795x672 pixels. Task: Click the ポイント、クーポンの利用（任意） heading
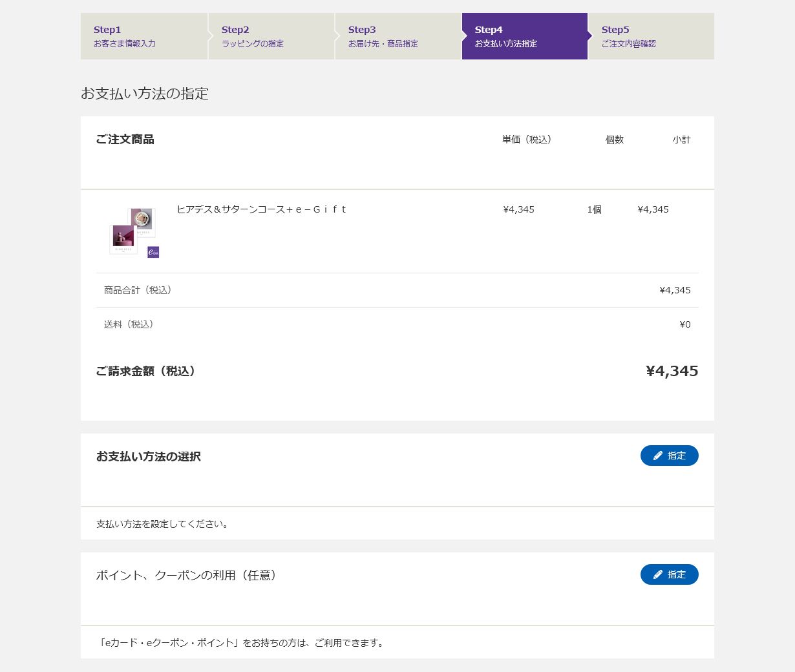[188, 575]
